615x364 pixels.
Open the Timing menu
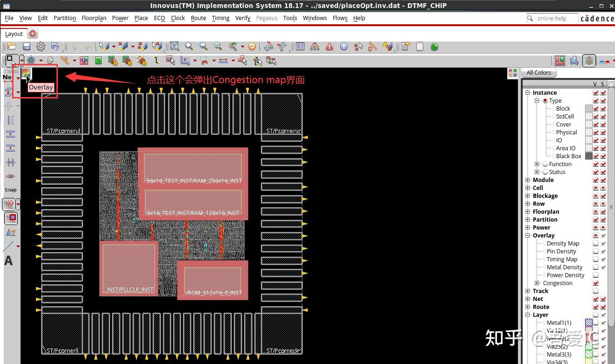pyautogui.click(x=220, y=18)
